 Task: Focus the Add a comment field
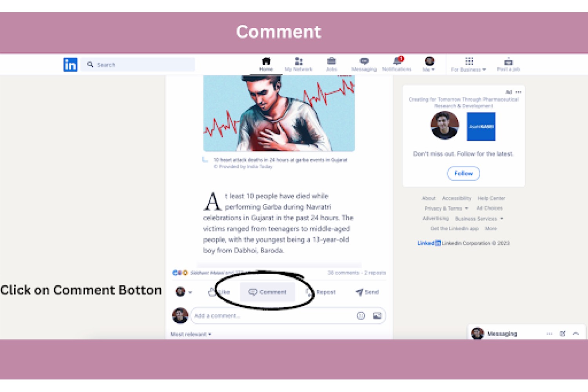[288, 316]
